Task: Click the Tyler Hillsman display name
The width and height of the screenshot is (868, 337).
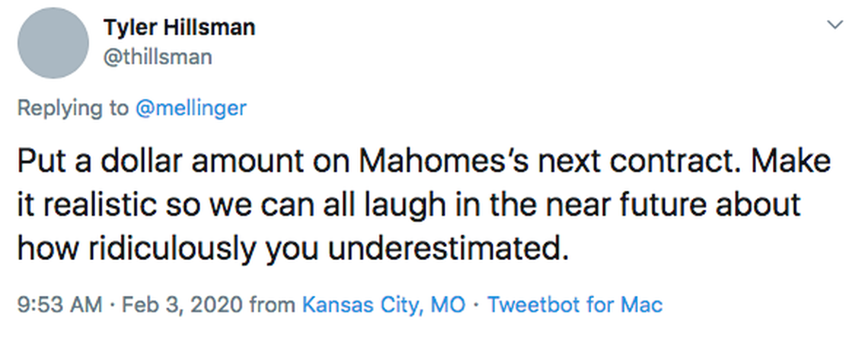Action: 179,28
